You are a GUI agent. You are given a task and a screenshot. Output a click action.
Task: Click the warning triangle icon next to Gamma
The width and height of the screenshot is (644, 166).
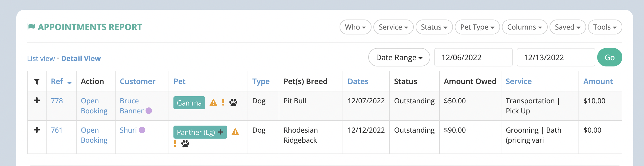(x=213, y=103)
